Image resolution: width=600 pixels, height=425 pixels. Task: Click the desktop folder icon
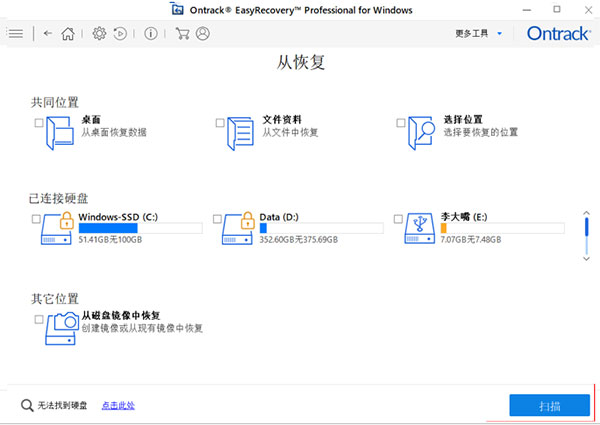(x=60, y=133)
